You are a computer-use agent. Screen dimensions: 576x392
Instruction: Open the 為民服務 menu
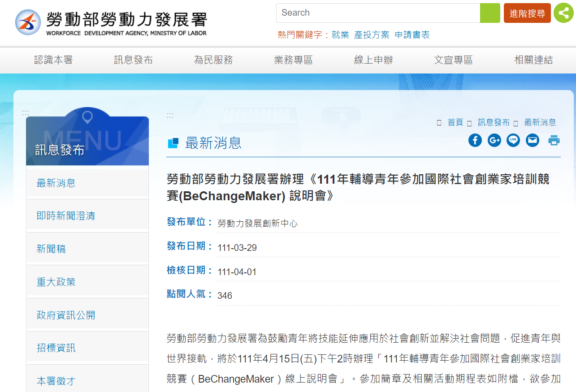(213, 60)
